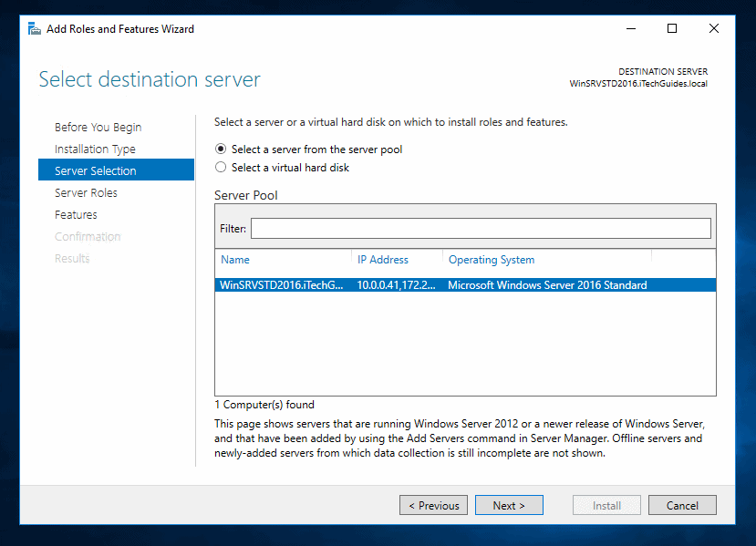Click the Add Roles wizard title bar icon
Image resolution: width=756 pixels, height=546 pixels.
point(34,28)
